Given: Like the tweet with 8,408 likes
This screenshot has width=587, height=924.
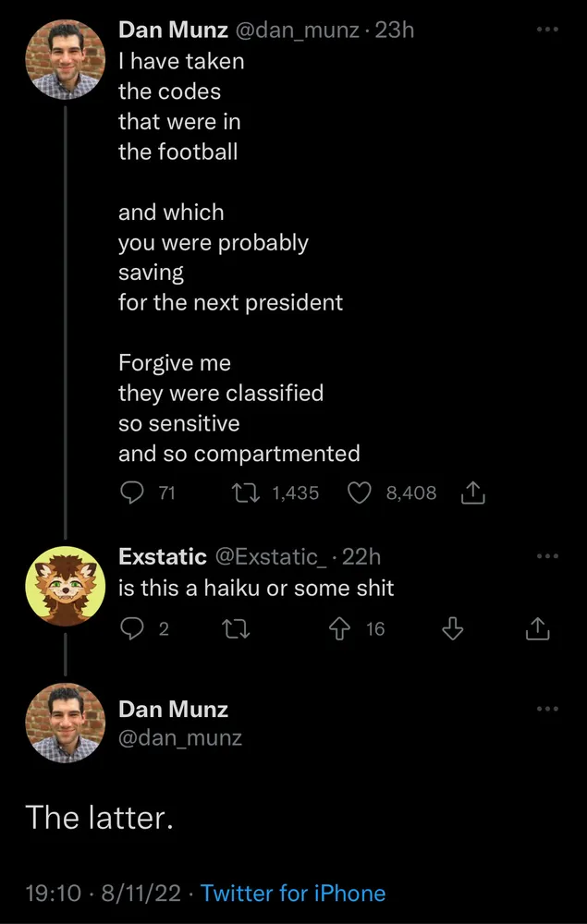Looking at the screenshot, I should coord(359,492).
